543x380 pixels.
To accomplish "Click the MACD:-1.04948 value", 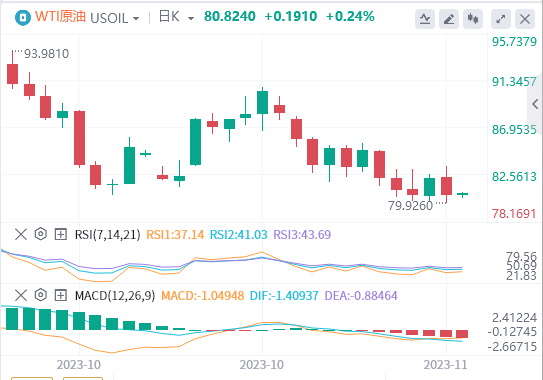I will 203,296.
